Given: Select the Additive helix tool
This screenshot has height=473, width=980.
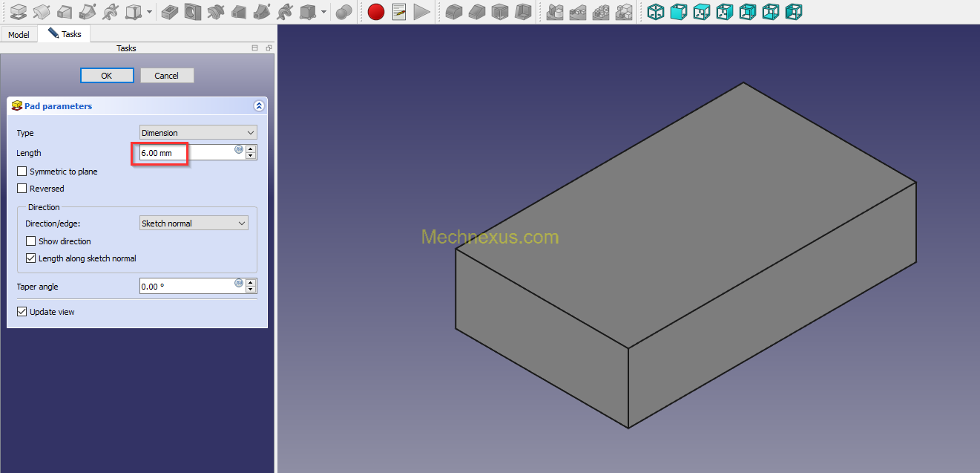Looking at the screenshot, I should point(111,12).
